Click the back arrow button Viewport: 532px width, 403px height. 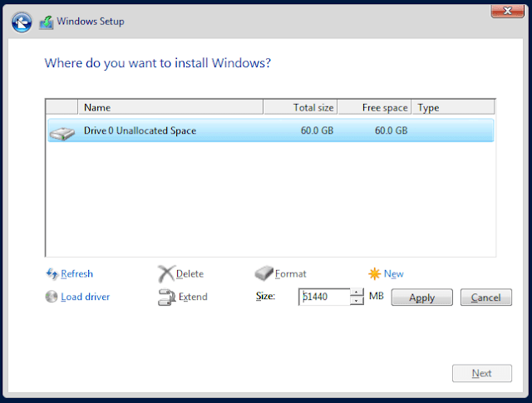[x=23, y=22]
